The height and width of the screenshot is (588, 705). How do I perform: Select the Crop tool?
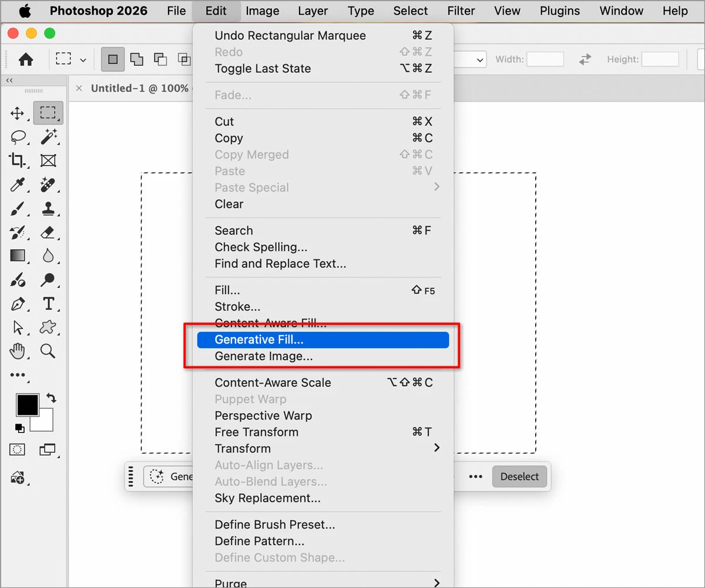tap(18, 160)
